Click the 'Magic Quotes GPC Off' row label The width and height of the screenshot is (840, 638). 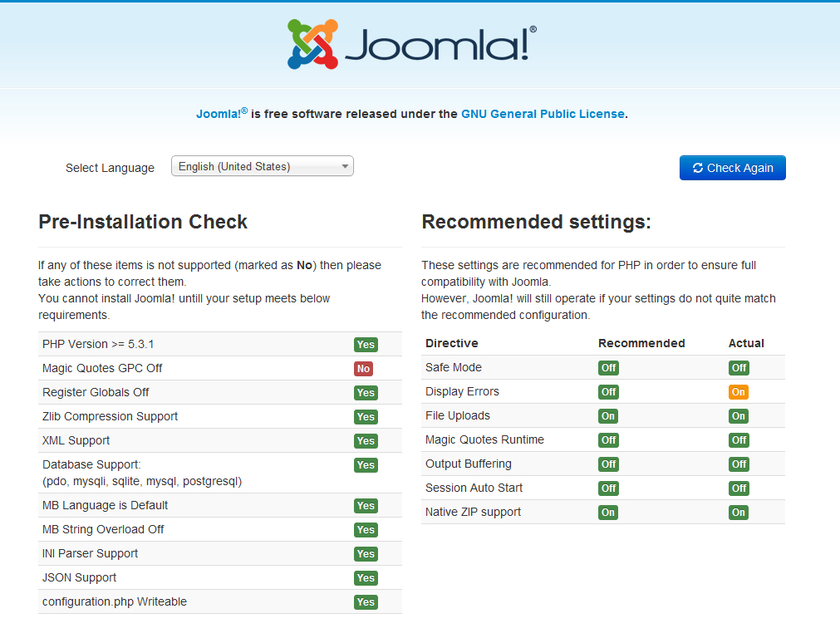[x=102, y=368]
